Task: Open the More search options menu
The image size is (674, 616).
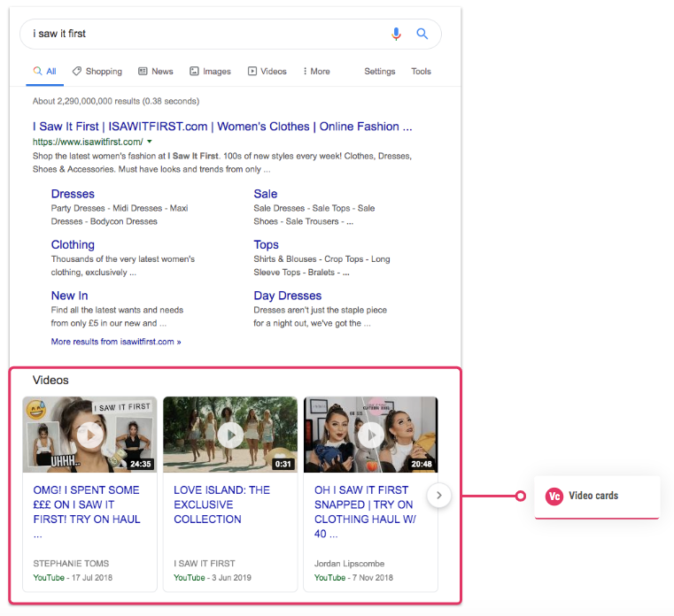Action: (x=316, y=72)
